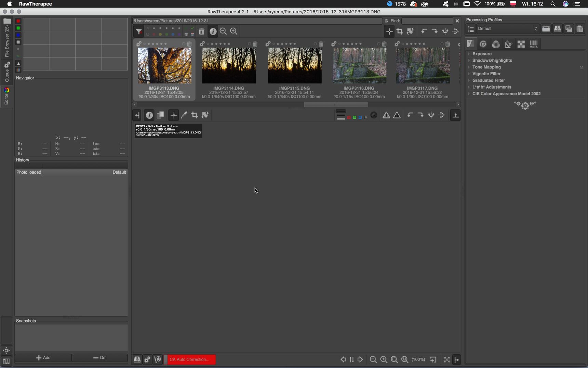
Task: Zoom in thumbnails in the file browser toolbar
Action: 234,31
